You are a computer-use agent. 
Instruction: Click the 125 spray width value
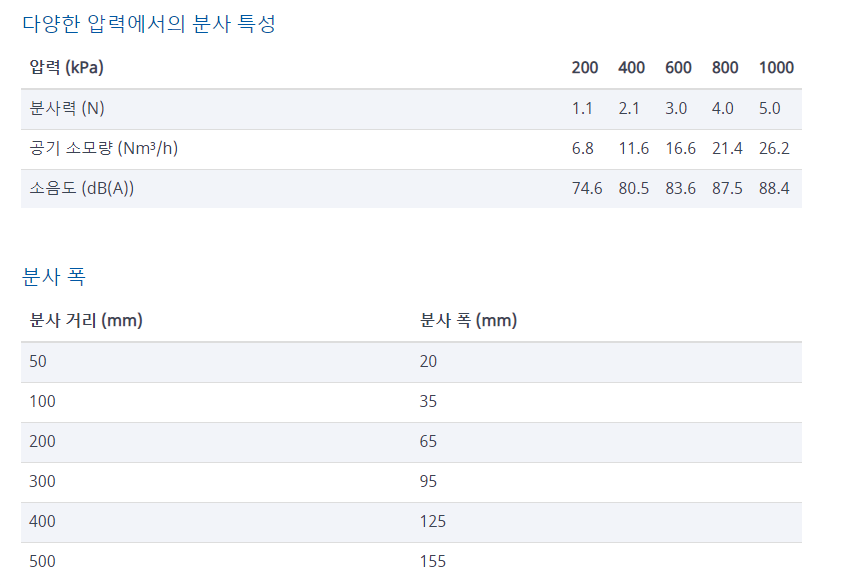coord(433,522)
